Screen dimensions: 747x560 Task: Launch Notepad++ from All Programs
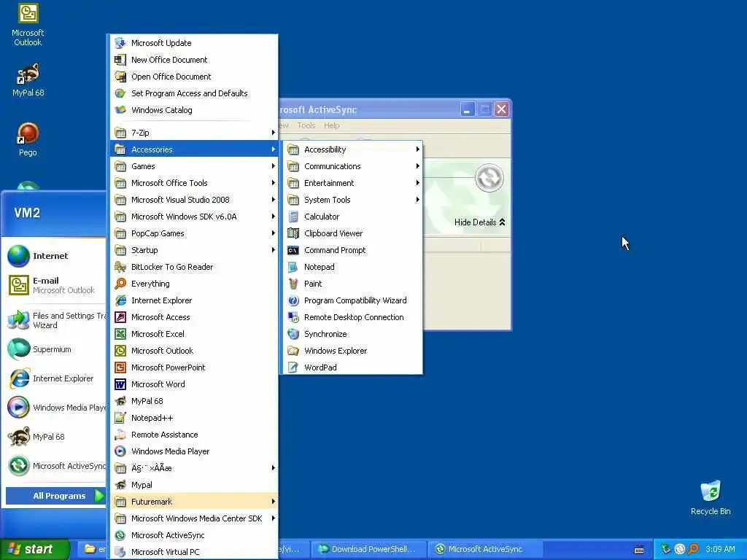click(x=194, y=418)
